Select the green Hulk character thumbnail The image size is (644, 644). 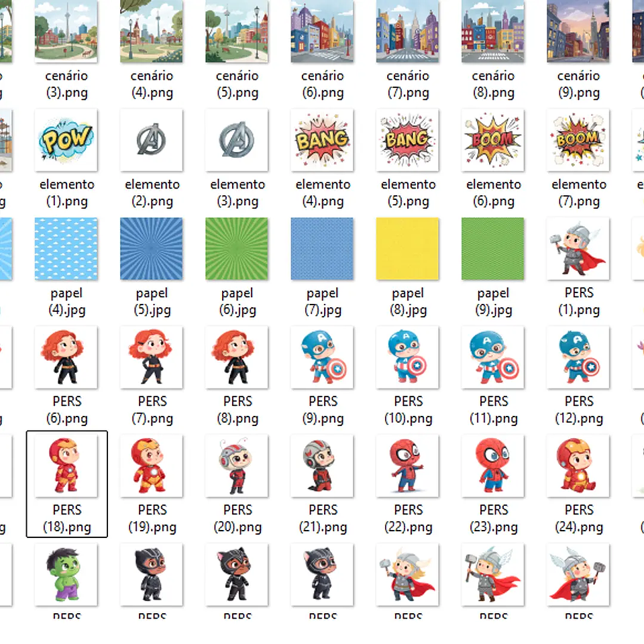click(66, 574)
